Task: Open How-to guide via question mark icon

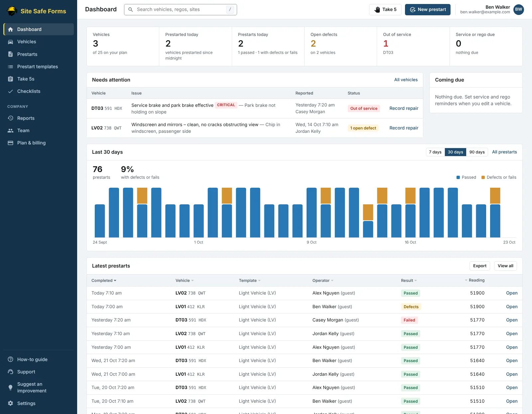Action: click(11, 359)
